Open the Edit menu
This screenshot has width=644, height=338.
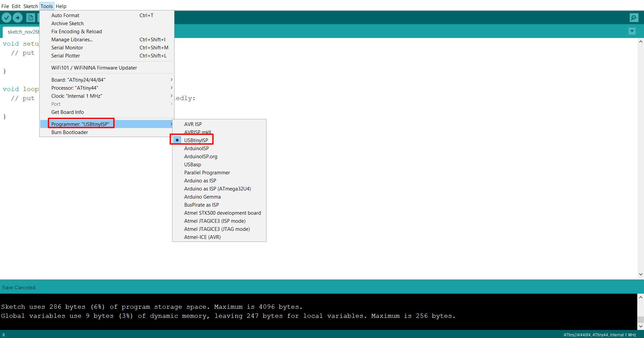pyautogui.click(x=16, y=6)
